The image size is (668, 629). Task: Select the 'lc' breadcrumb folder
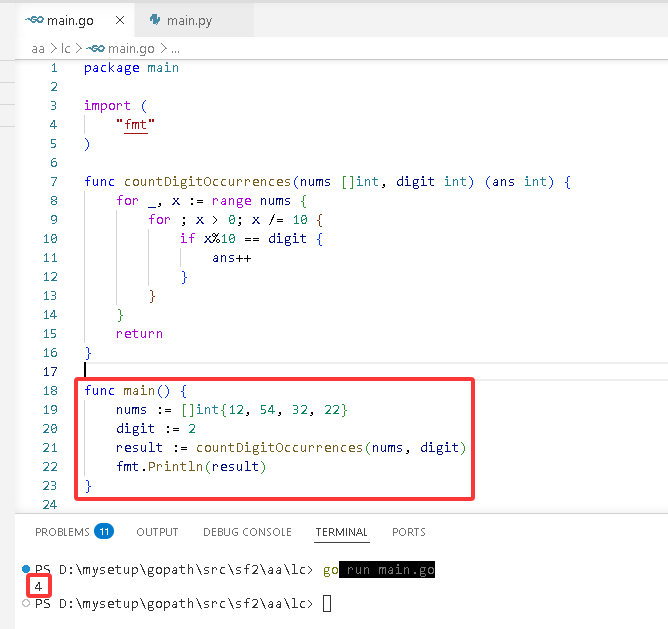coord(66,49)
